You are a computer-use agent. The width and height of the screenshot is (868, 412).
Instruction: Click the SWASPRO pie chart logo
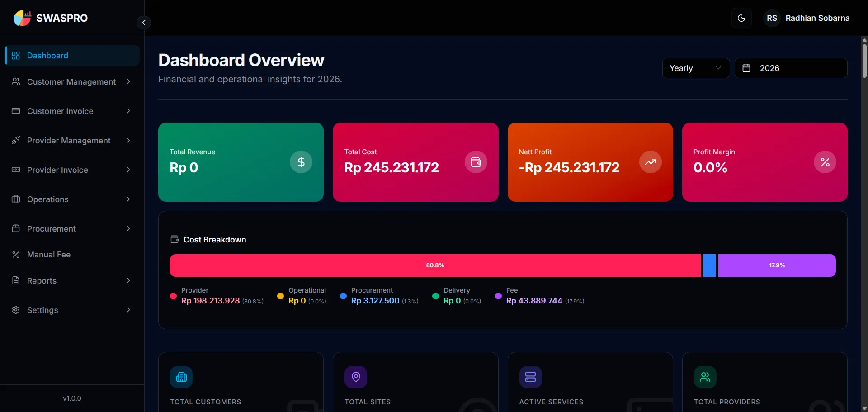[22, 18]
